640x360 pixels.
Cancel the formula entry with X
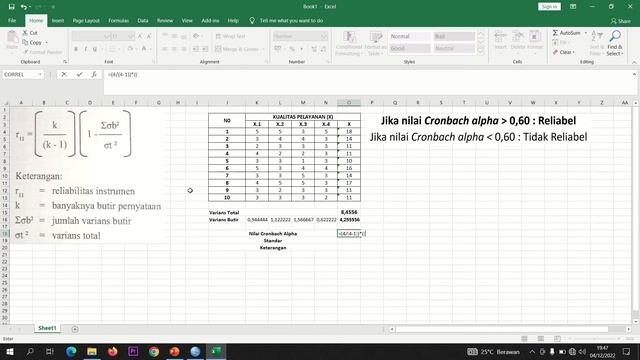pyautogui.click(x=64, y=74)
